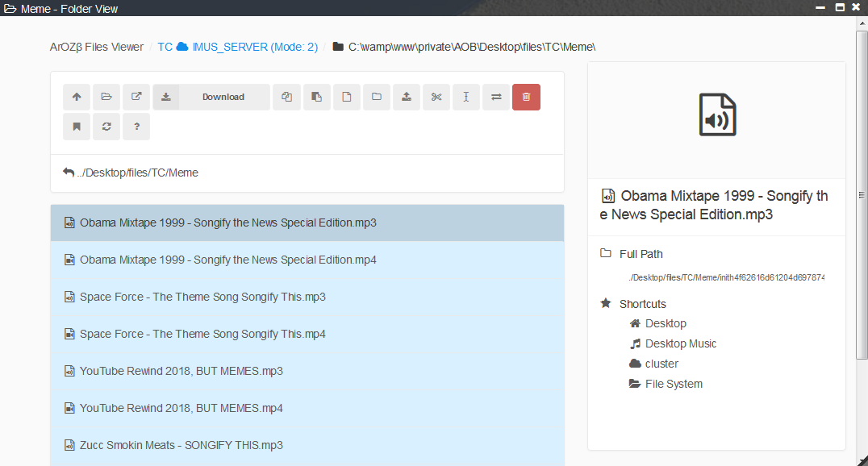
Task: Refresh the file list
Action: click(106, 127)
